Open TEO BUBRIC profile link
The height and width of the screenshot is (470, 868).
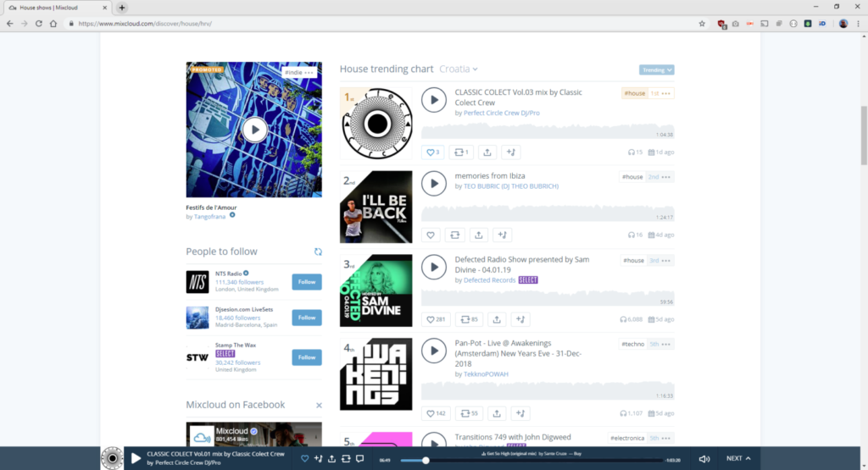(x=511, y=186)
